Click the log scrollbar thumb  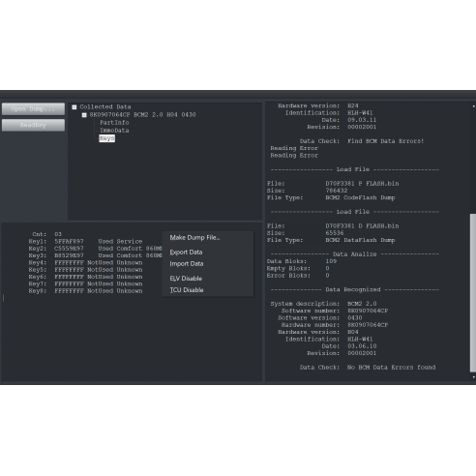point(473,292)
